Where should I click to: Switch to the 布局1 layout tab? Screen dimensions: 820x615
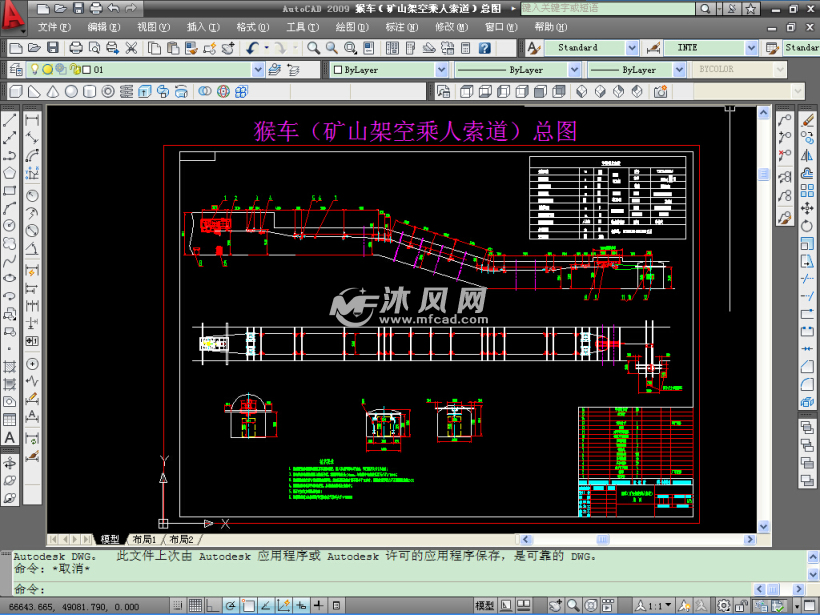[144, 539]
